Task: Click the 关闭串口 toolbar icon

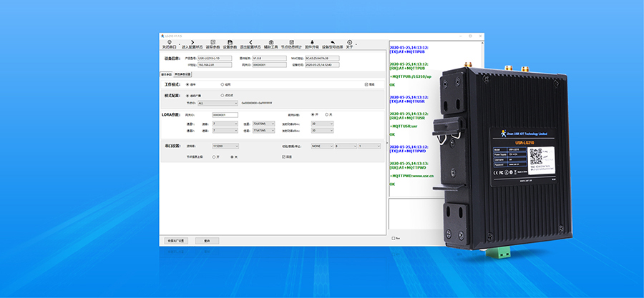Action: click(x=169, y=44)
